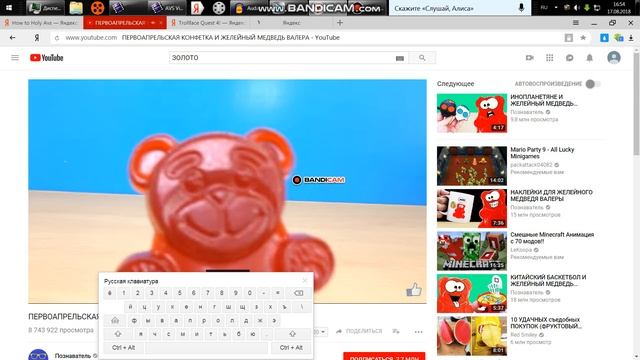Click the Познаватель channel avatar
The width and height of the screenshot is (640, 360).
[38, 354]
